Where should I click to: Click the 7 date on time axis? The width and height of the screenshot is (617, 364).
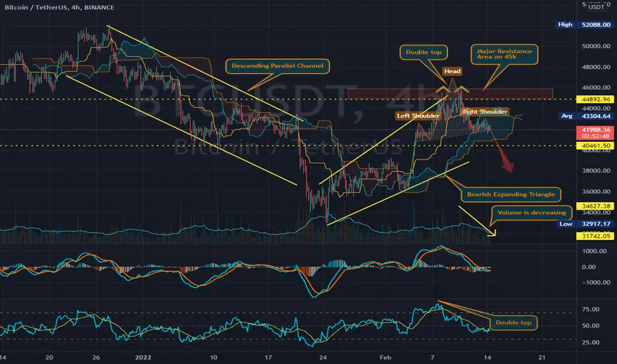(432, 357)
